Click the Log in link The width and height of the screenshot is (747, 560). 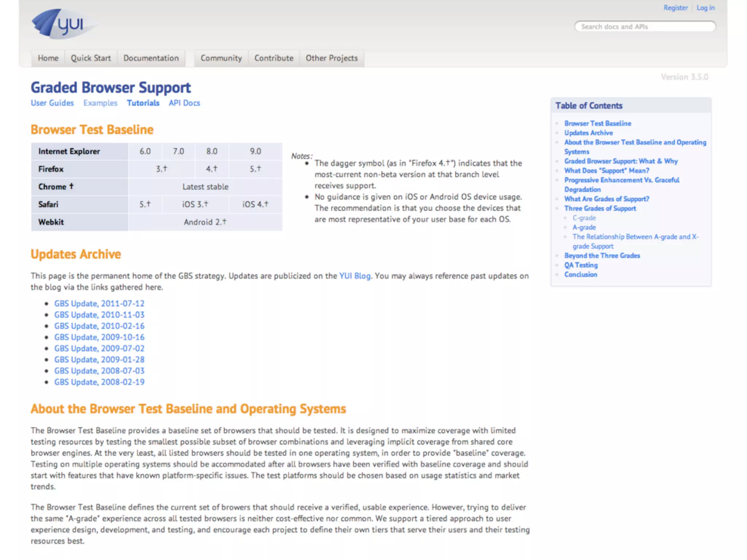pos(705,8)
